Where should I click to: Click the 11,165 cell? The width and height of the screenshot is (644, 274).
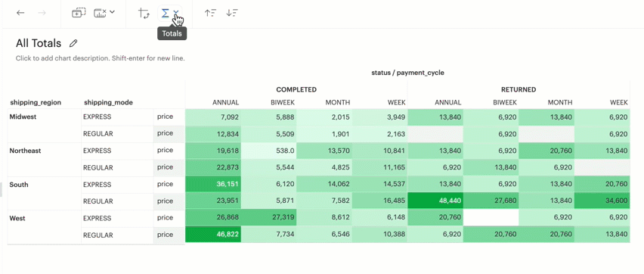(x=380, y=168)
